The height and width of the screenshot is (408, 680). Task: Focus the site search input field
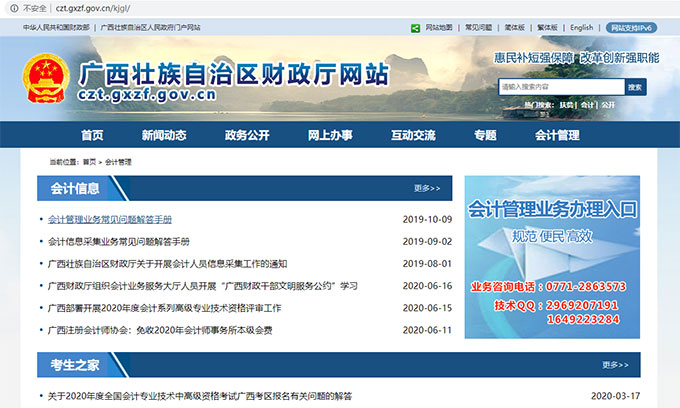tap(560, 87)
